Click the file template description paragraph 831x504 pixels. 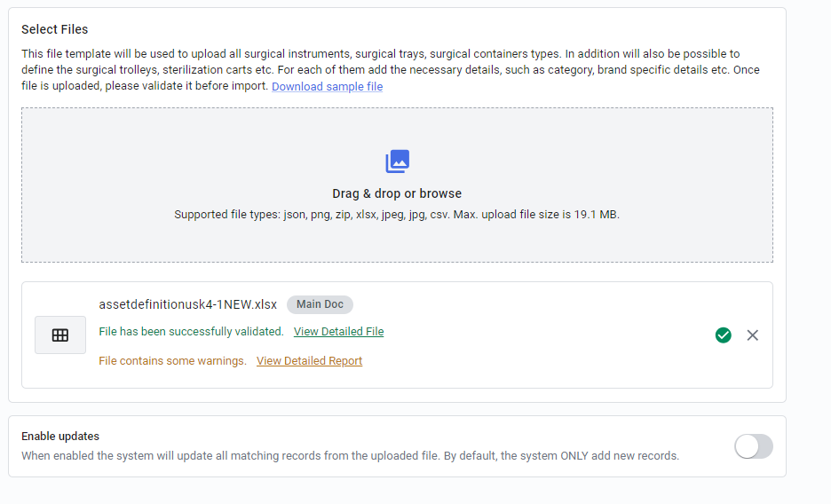(x=391, y=70)
